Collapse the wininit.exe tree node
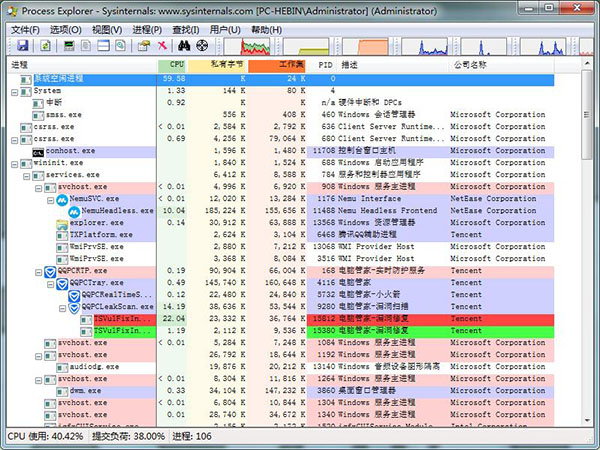Viewport: 600px width, 450px height. (15, 162)
